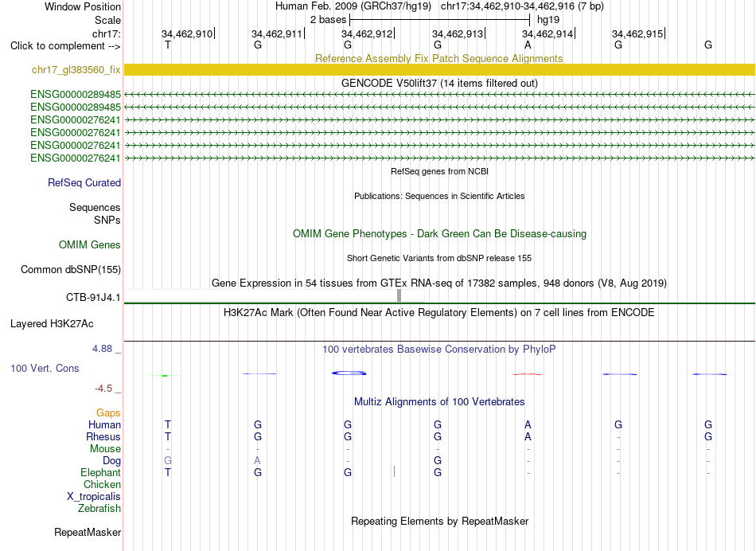The width and height of the screenshot is (756, 551).
Task: Click the chr17:34,462,910-34,462,916 window position text
Action: (522, 6)
